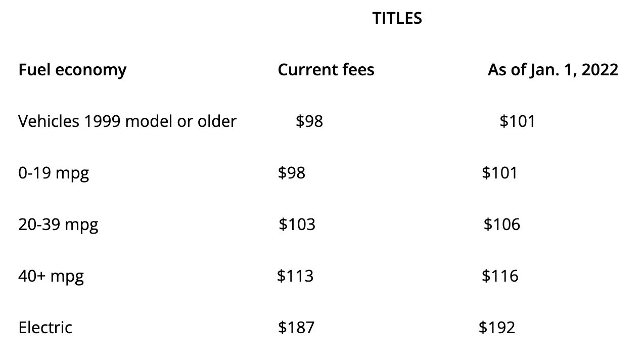Screen dimensions: 644x360
Task: Select the Fuel economy column header
Action: tap(72, 70)
